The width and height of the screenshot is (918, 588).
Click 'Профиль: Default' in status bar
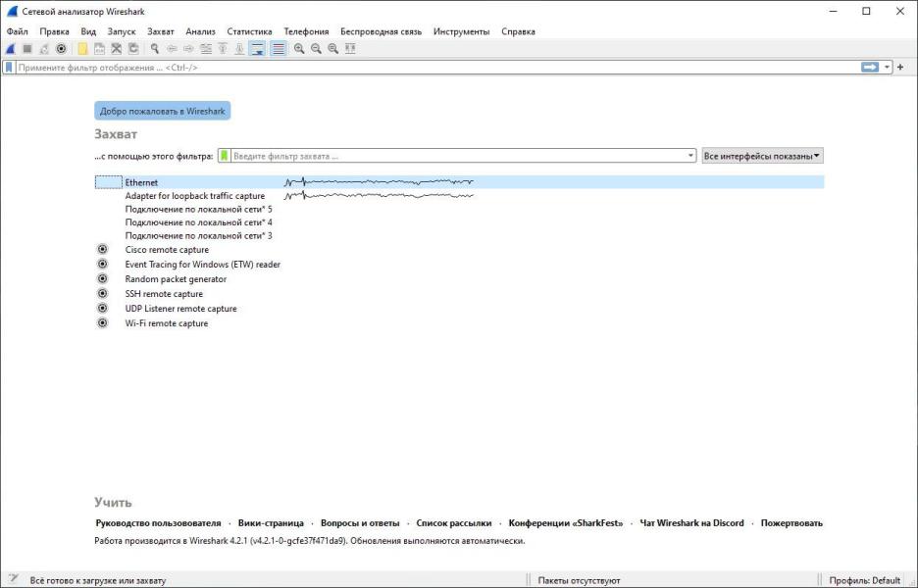coord(864,580)
